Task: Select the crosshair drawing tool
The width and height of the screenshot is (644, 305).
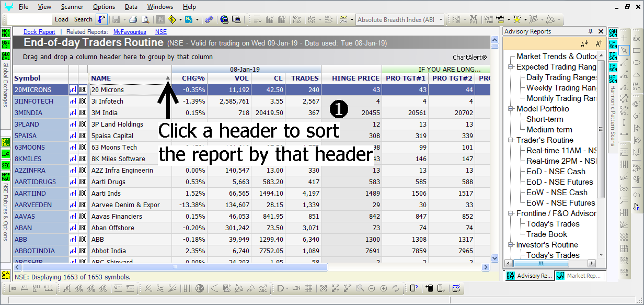Action: (624, 39)
